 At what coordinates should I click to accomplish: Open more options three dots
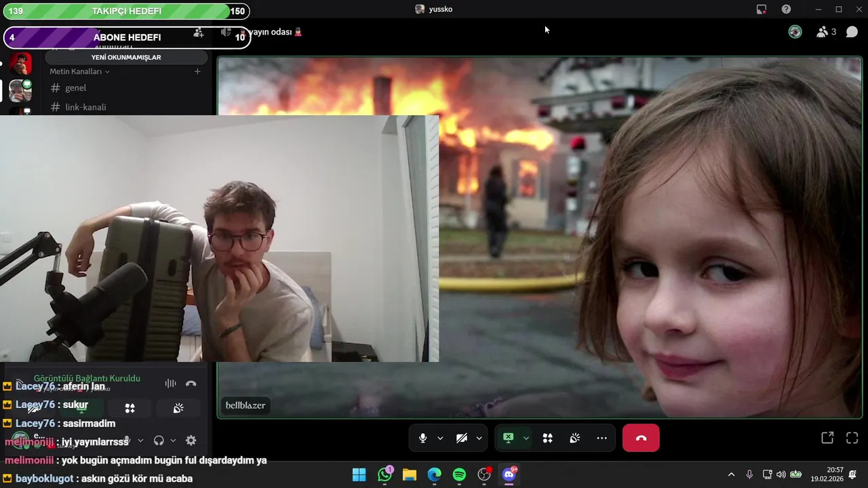pos(601,439)
